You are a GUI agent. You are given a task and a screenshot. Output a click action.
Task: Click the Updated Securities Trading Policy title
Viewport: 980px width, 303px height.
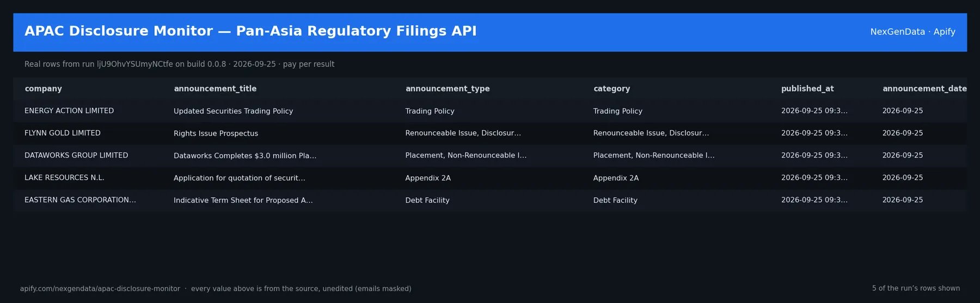(233, 111)
